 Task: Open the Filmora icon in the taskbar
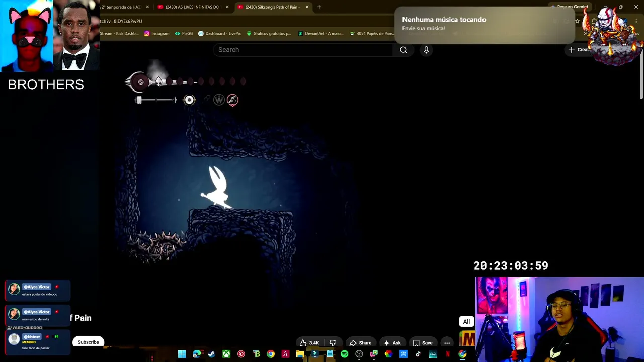[315, 354]
